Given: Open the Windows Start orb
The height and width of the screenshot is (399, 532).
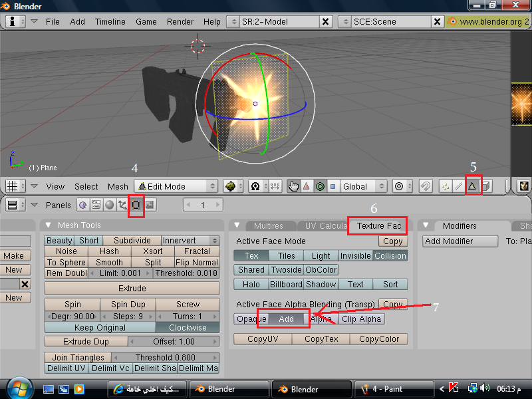Looking at the screenshot, I should (19, 388).
